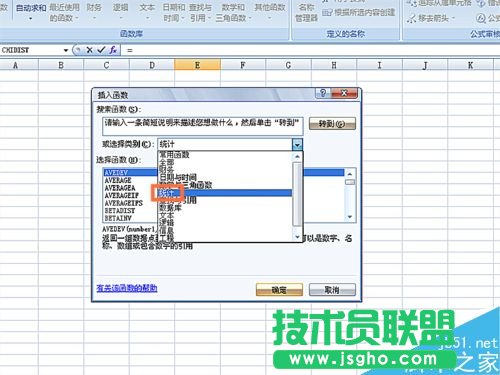Click the dialog help question mark button
This screenshot has width=500, height=375.
click(x=323, y=93)
